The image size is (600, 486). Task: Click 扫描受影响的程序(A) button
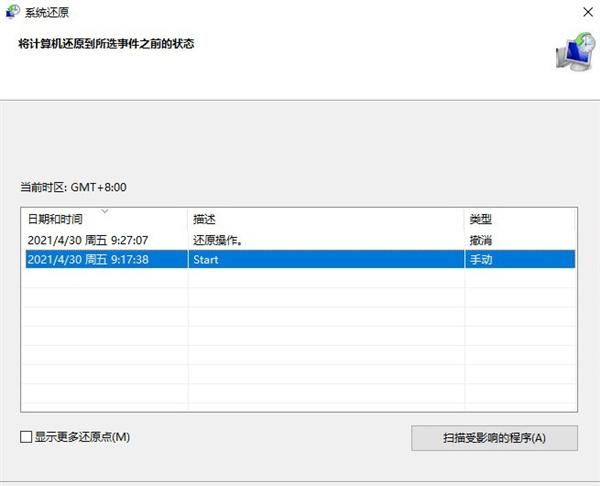(x=494, y=438)
